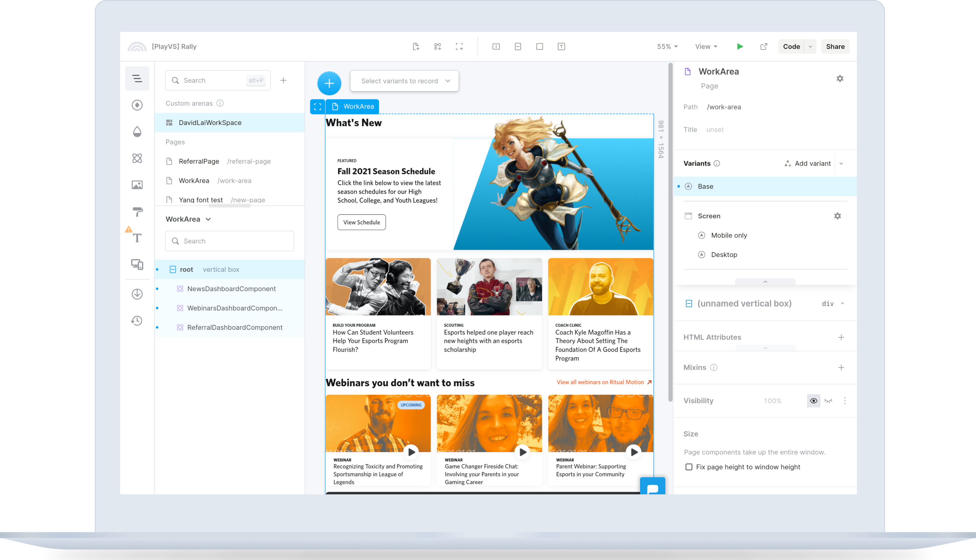Click the project search field
Screen dimensions: 976x560
218,81
